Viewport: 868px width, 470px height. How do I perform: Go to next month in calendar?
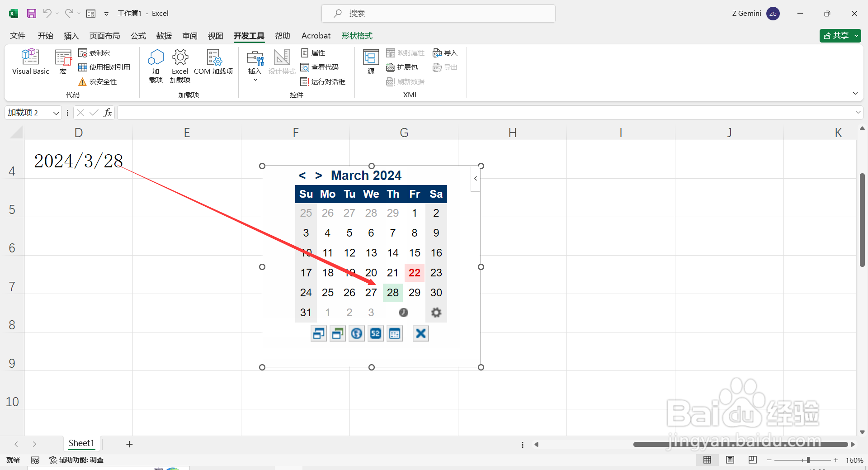[x=319, y=176]
